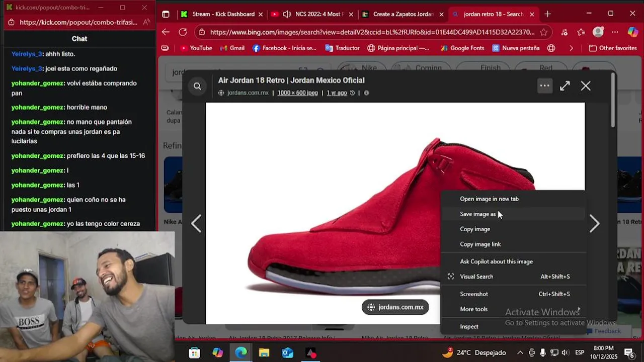644x362 pixels.
Task: Choose Save image as
Action: point(513,214)
